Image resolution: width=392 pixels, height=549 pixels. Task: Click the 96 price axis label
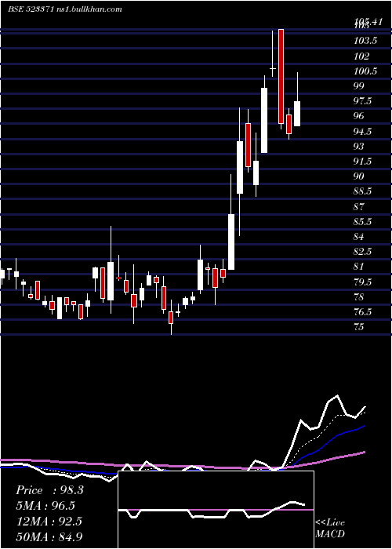pyautogui.click(x=359, y=116)
